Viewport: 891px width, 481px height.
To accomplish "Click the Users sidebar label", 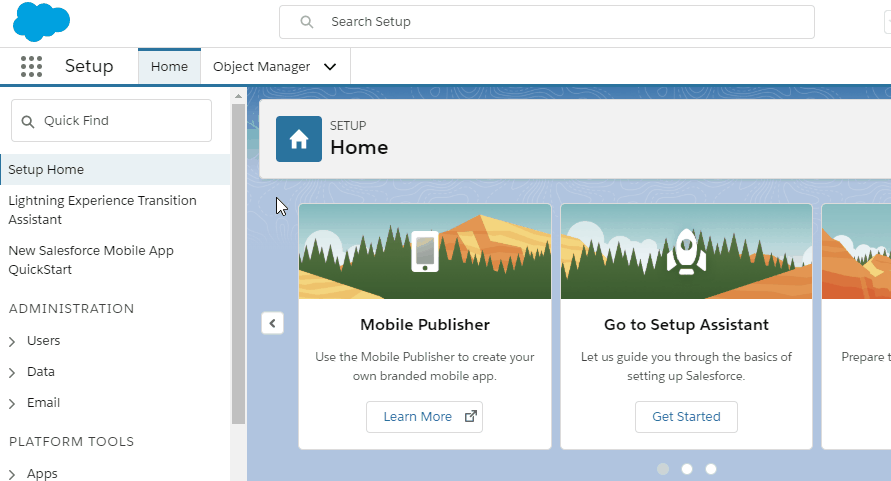I will [x=43, y=341].
